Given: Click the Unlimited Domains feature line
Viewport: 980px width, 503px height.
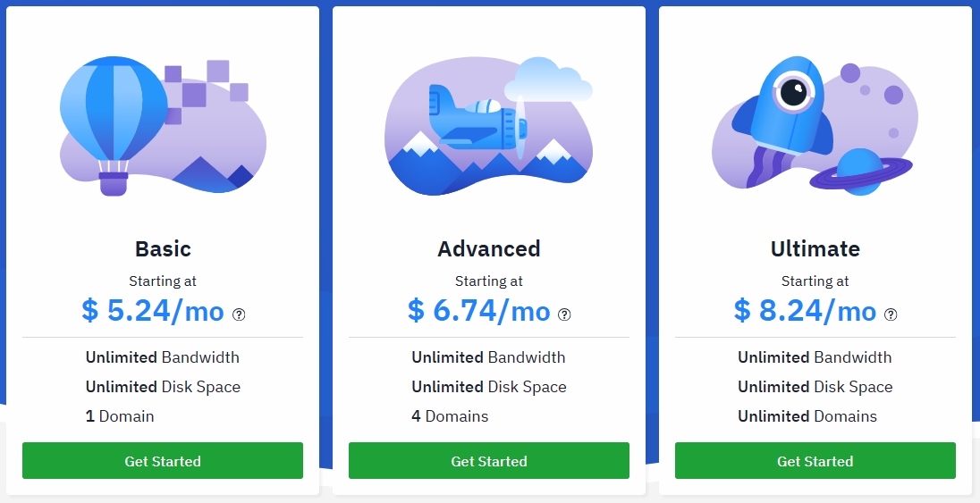Looking at the screenshot, I should [807, 416].
